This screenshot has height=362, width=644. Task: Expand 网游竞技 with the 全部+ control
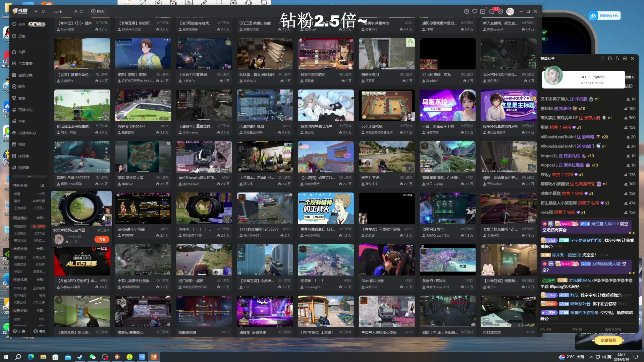coord(40,218)
